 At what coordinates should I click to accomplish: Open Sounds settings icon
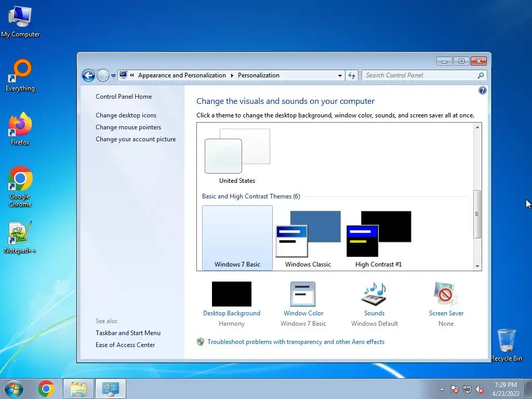point(375,294)
